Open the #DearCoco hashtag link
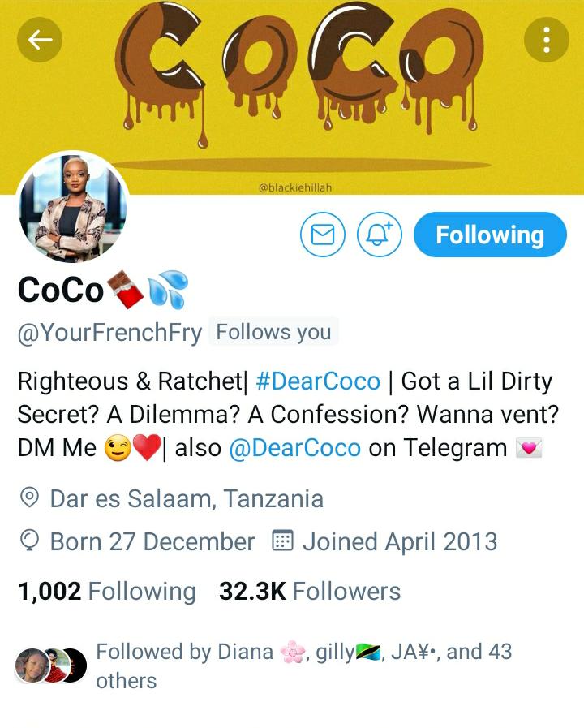 click(318, 381)
